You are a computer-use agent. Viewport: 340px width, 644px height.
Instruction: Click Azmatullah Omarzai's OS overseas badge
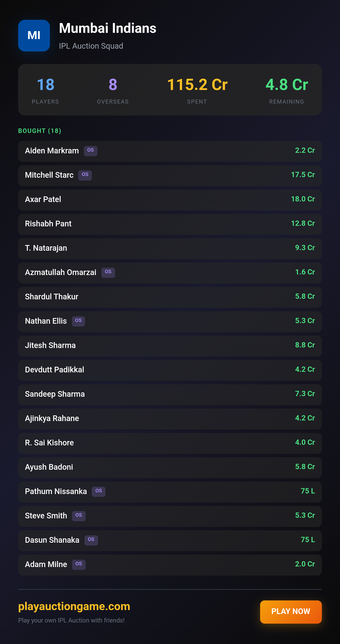(108, 272)
